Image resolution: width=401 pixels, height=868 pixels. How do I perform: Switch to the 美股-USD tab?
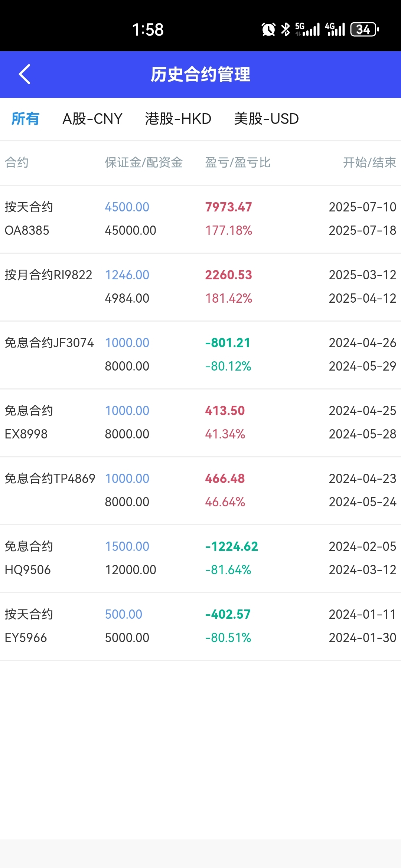(x=266, y=119)
